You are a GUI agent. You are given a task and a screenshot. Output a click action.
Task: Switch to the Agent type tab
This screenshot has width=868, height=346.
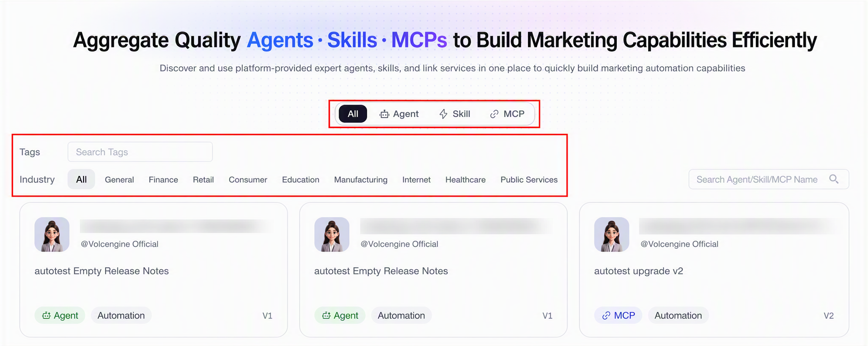399,114
